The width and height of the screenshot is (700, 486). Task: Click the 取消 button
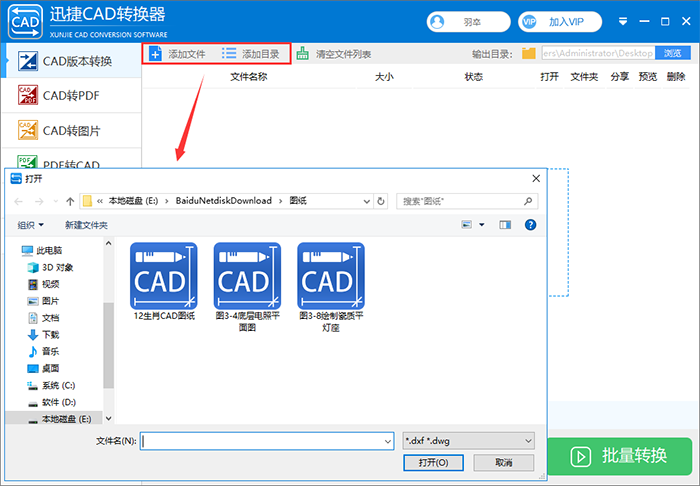pyautogui.click(x=504, y=463)
